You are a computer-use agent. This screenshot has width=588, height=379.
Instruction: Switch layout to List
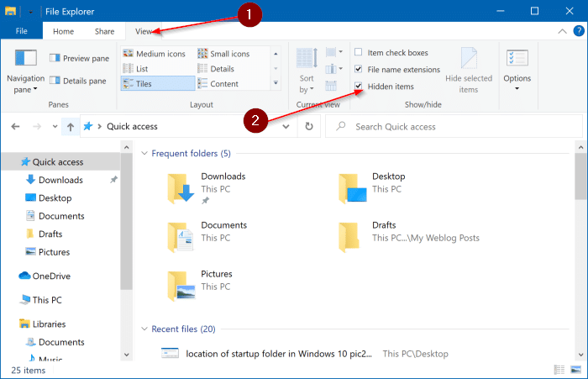tap(135, 69)
